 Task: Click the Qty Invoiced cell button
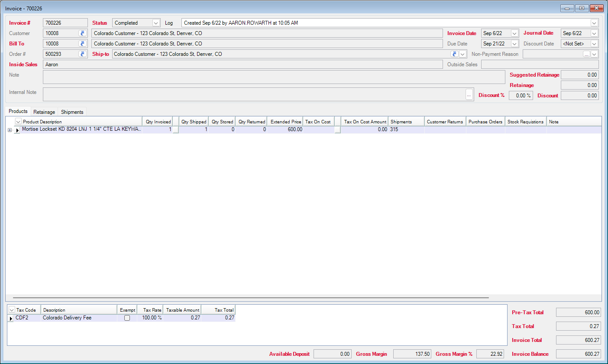pyautogui.click(x=175, y=129)
